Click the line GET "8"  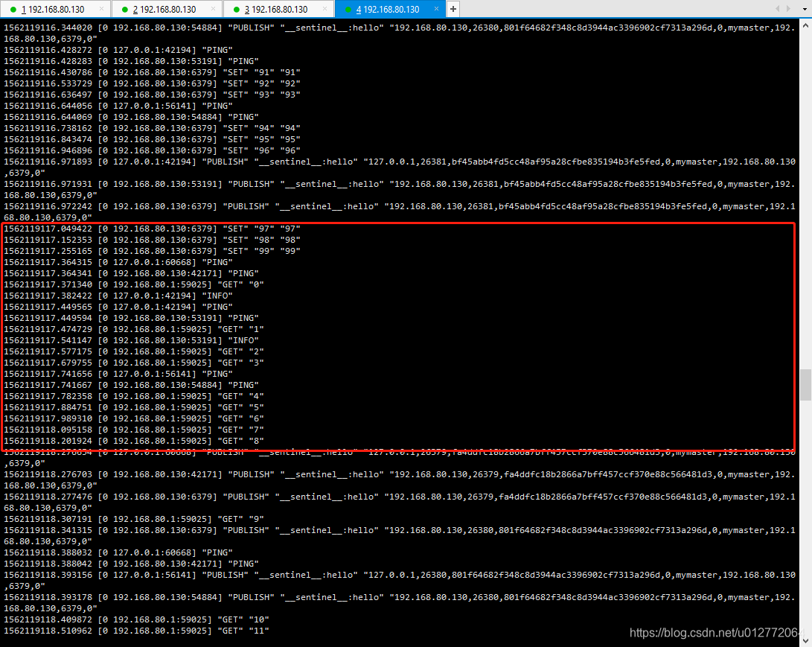click(x=134, y=441)
